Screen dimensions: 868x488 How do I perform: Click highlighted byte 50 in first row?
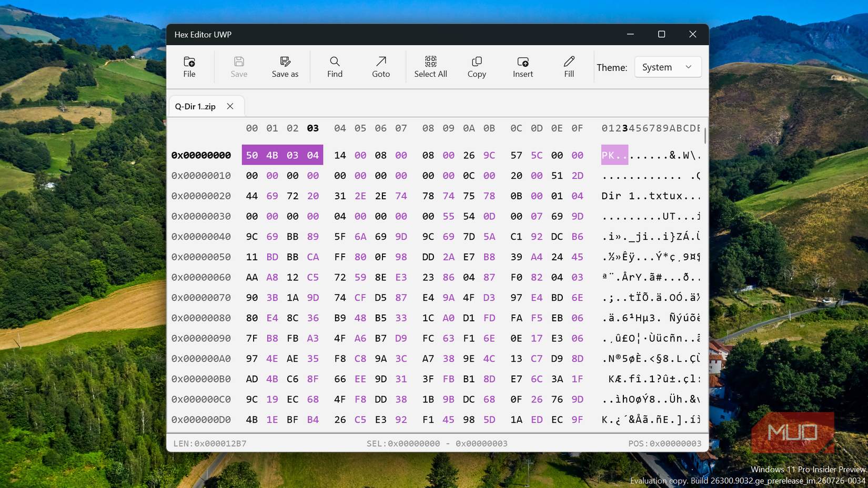[252, 155]
